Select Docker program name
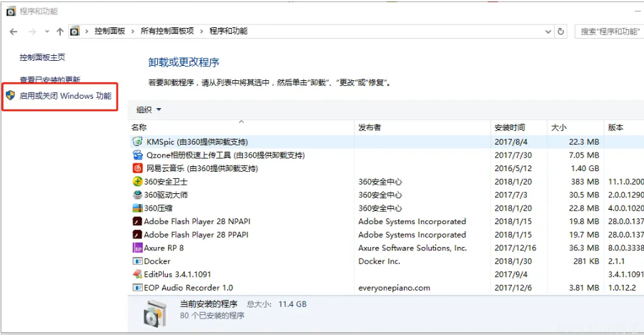The image size is (644, 335). tap(157, 261)
